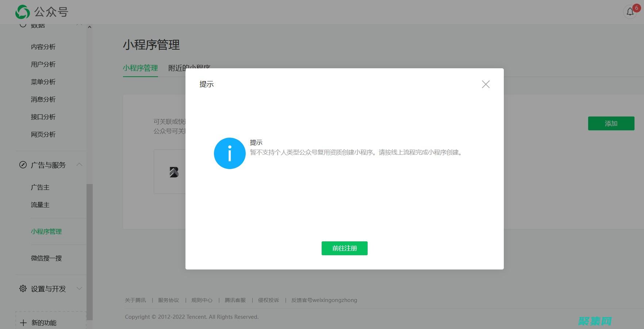Viewport: 644px width, 329px height.
Task: Expand the 设置与开发 section chevron
Action: point(80,288)
